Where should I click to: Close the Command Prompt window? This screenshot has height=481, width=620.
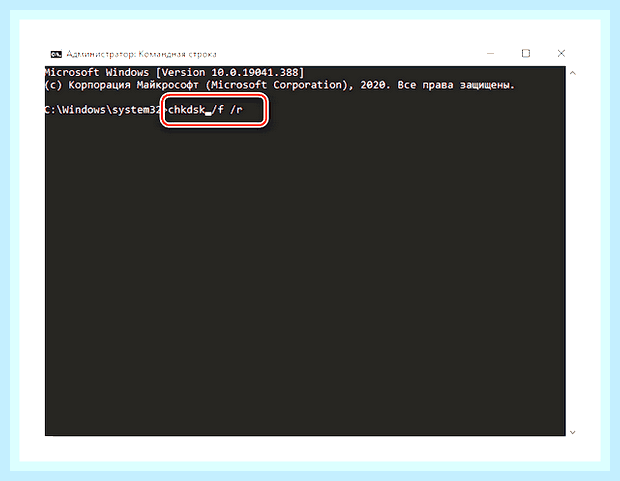point(561,53)
